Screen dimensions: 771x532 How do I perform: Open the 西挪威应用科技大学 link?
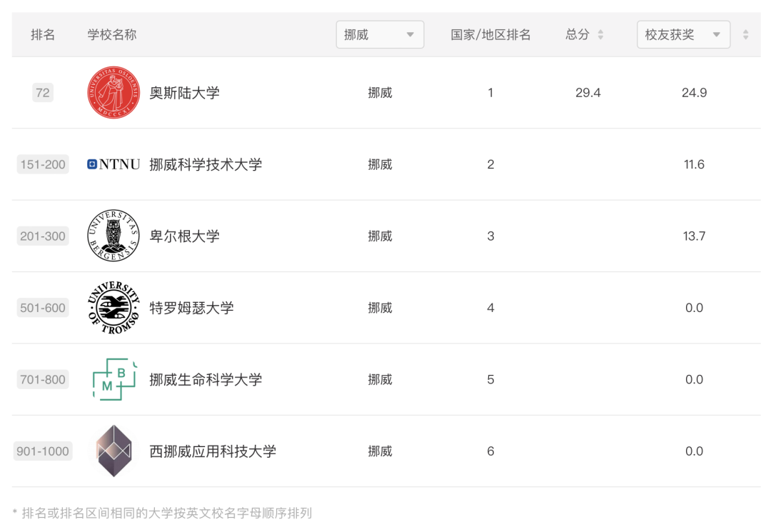coord(213,451)
